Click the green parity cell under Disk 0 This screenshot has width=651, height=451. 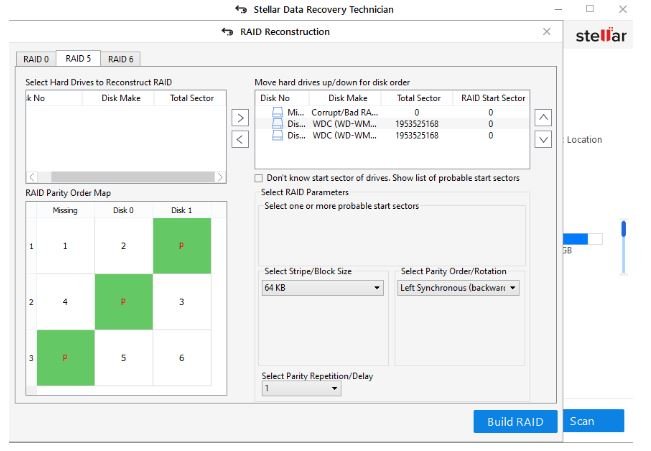tap(123, 302)
